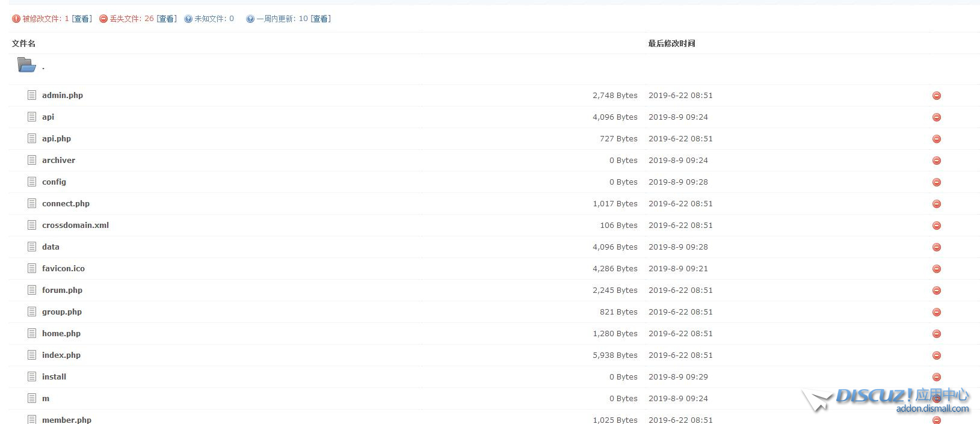Click the red status icon for crossdomain.xml
The width and height of the screenshot is (980, 424).
937,226
